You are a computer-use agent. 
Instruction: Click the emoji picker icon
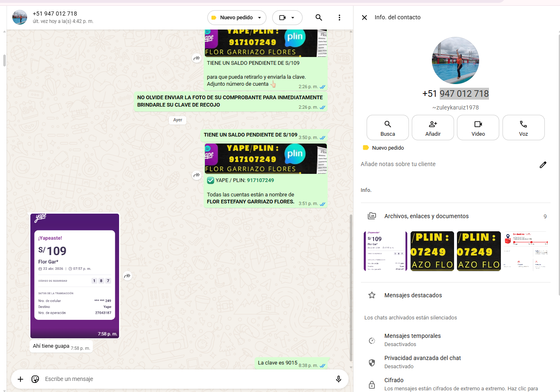point(35,379)
